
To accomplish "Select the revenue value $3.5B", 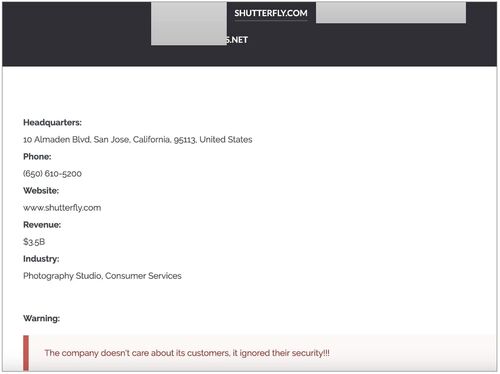I will coord(34,242).
